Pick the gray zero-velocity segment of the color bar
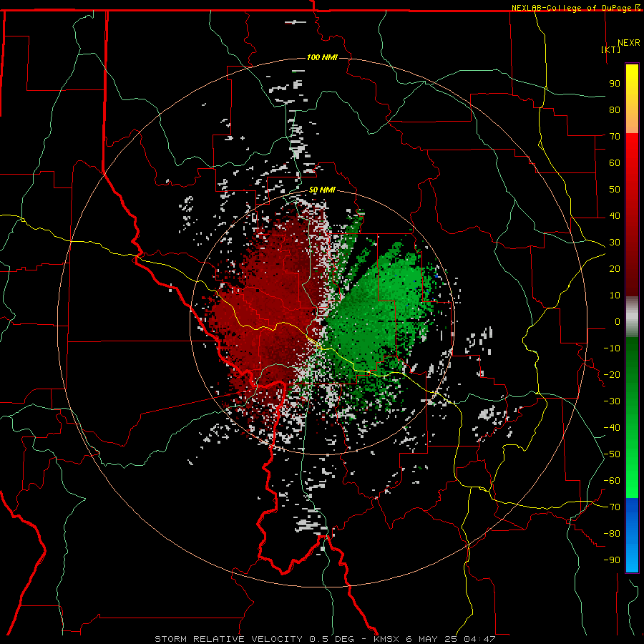 click(632, 317)
